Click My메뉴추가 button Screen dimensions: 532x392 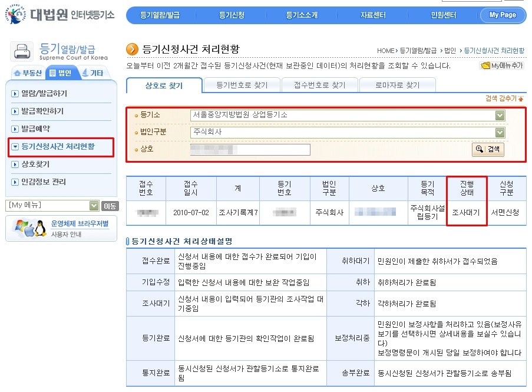click(x=502, y=65)
